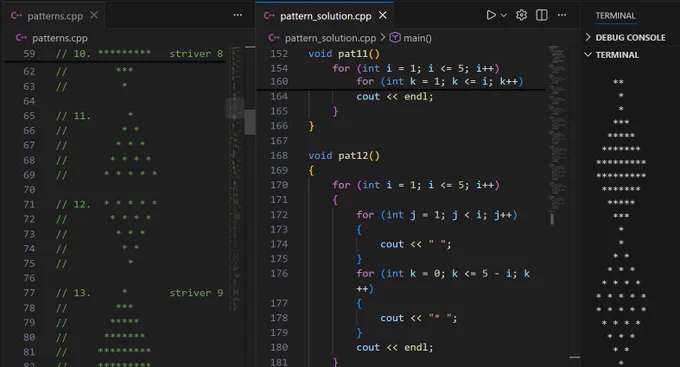Click 'cout << endl;' on line 180
The height and width of the screenshot is (367, 680).
coord(395,347)
